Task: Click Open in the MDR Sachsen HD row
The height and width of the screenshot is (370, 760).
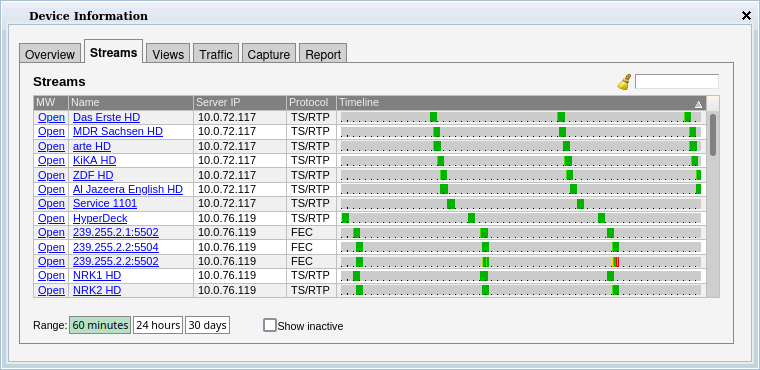Action: tap(51, 131)
